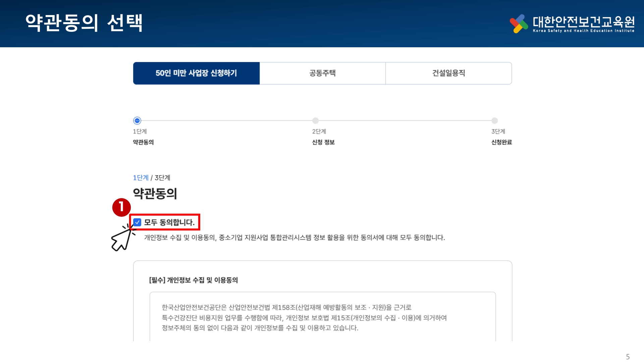The height and width of the screenshot is (362, 644).
Task: Click the step 2 progress dot
Action: [315, 121]
